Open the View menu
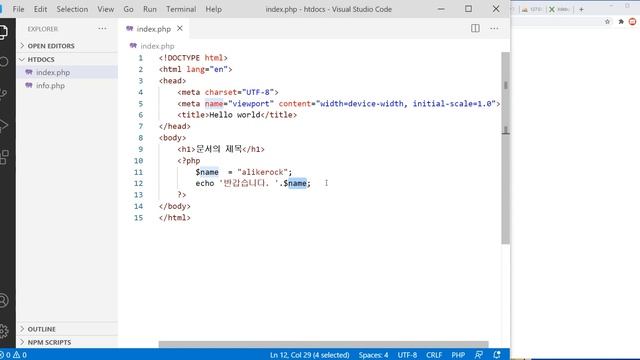The height and width of the screenshot is (360, 640). coord(105,9)
